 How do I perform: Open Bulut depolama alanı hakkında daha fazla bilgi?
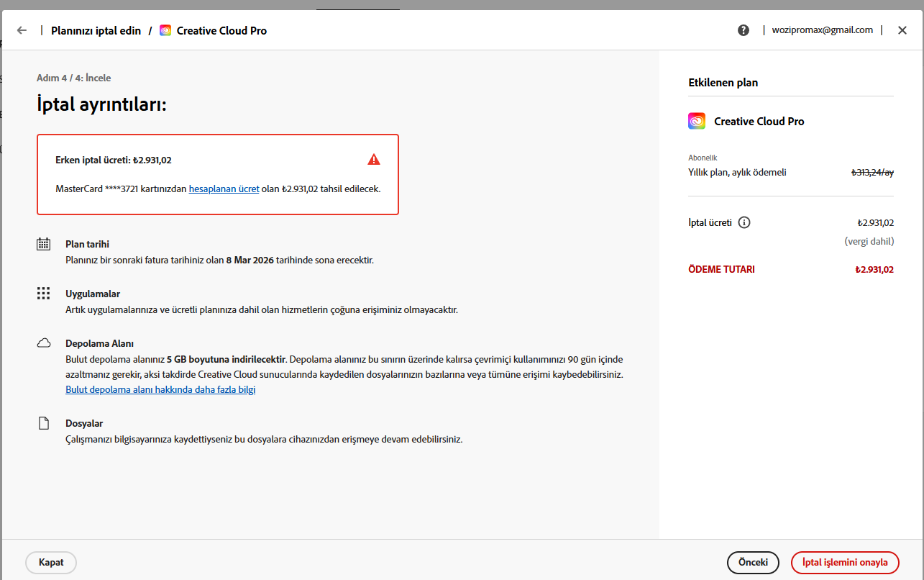click(160, 389)
